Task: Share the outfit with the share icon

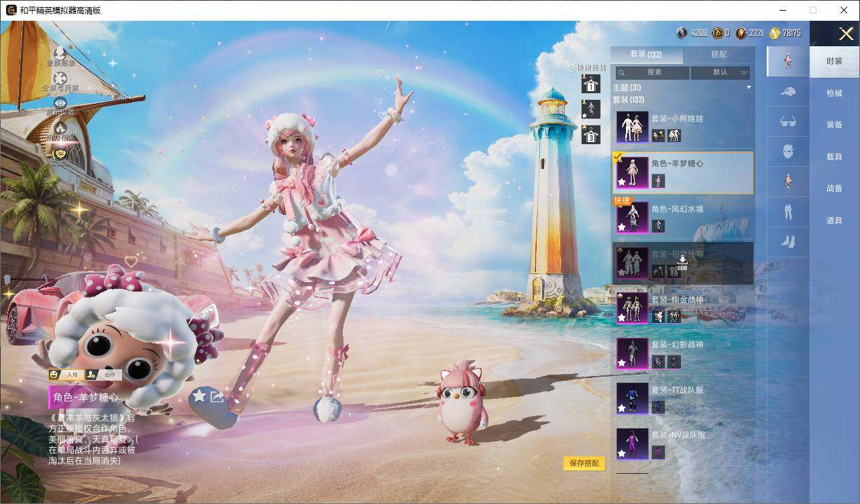Action: click(x=217, y=396)
